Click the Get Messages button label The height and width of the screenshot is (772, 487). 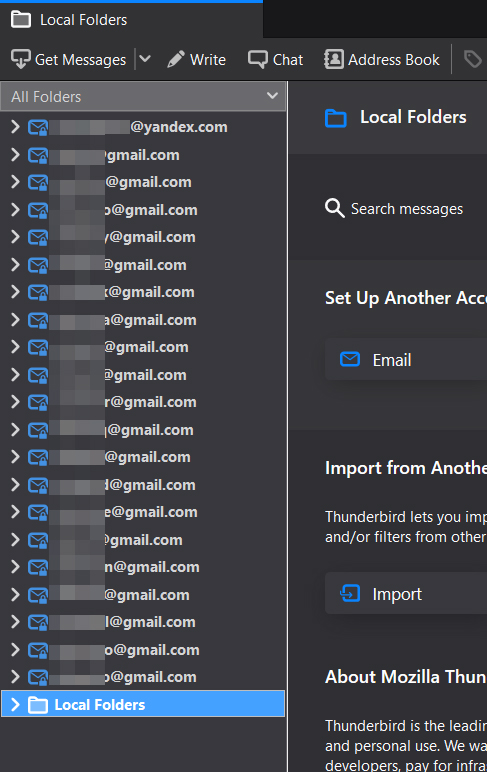(x=80, y=60)
